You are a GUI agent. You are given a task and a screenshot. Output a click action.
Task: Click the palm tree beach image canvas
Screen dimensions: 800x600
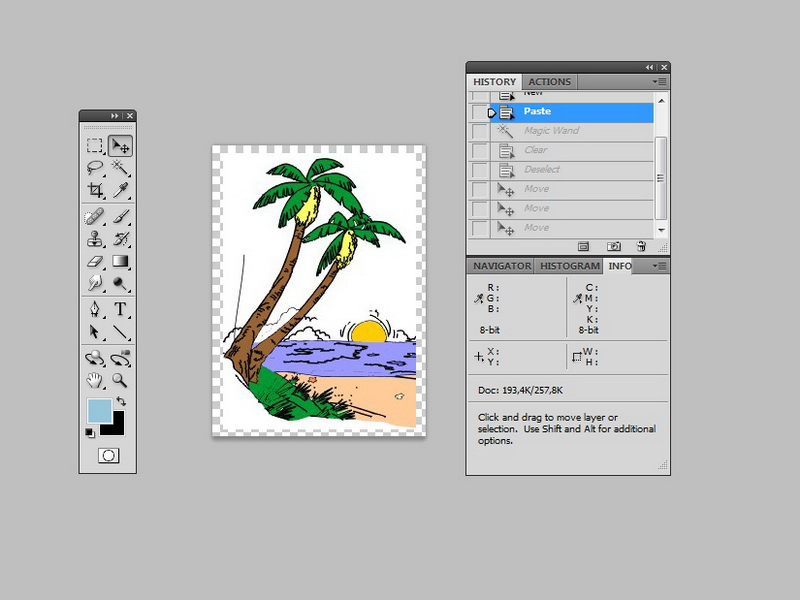[319, 291]
